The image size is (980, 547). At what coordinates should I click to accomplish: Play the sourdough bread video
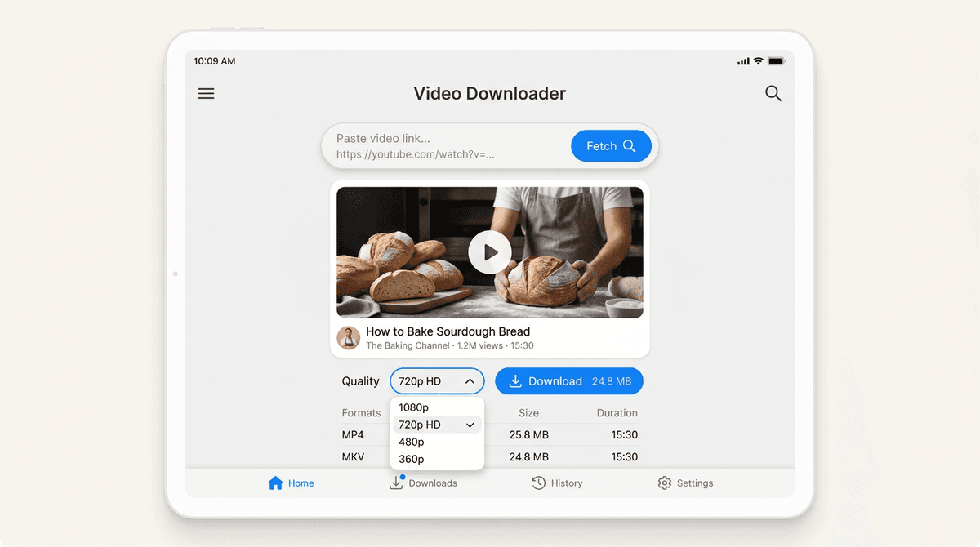click(490, 251)
